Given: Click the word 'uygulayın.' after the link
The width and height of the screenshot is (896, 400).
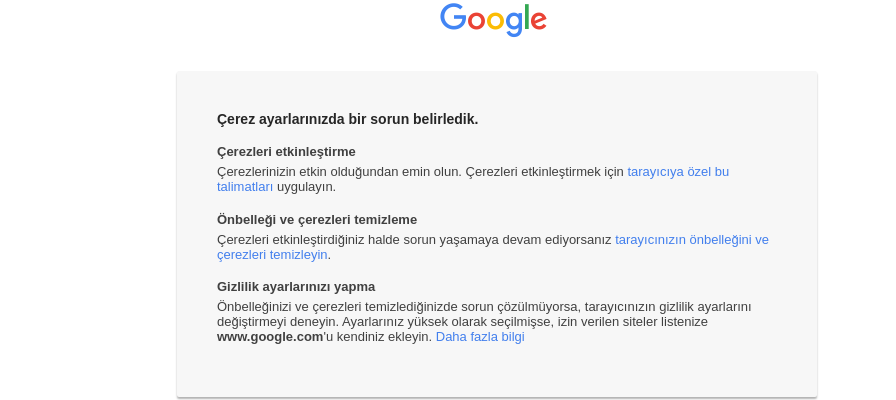Looking at the screenshot, I should [x=306, y=187].
